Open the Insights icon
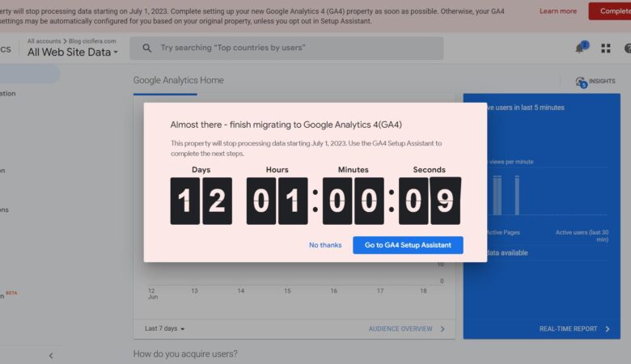 pyautogui.click(x=581, y=82)
